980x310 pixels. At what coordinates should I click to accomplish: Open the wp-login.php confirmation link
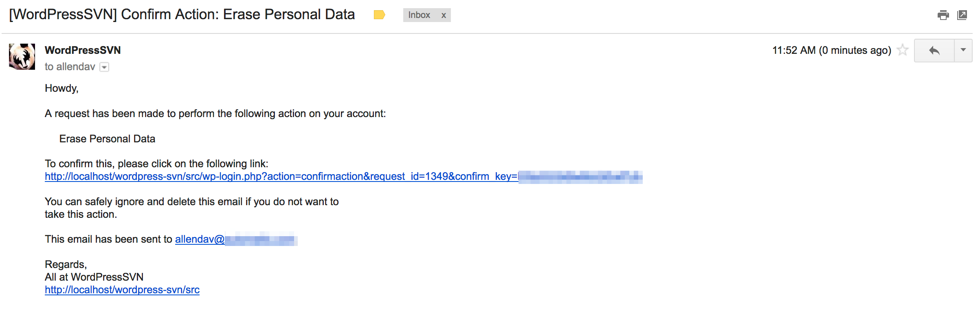point(281,177)
